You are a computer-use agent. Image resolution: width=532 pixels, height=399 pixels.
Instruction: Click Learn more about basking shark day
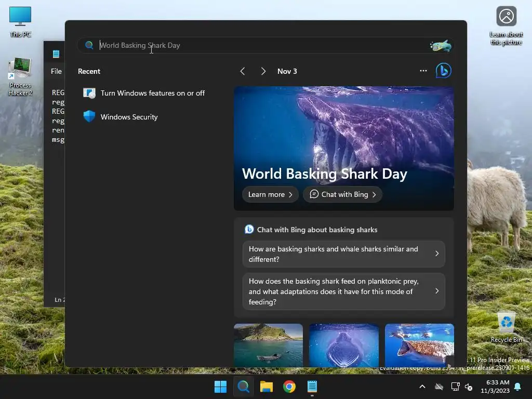[x=270, y=194]
